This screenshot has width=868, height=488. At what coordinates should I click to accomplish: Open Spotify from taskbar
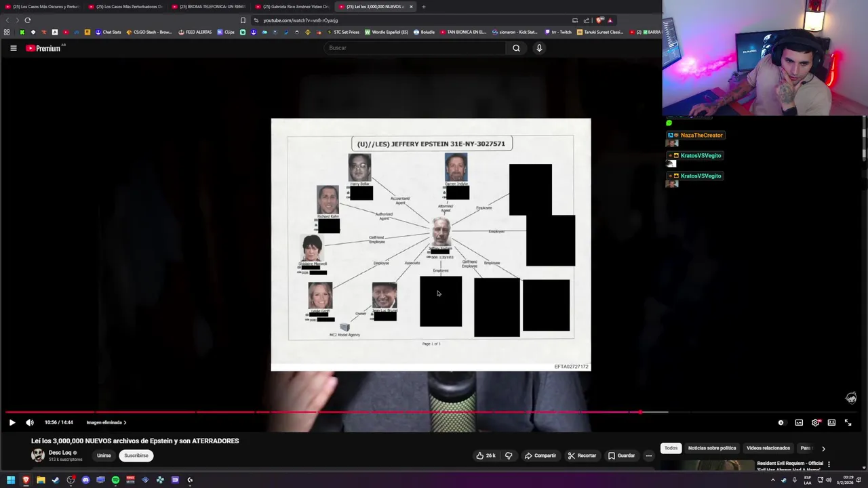click(115, 480)
